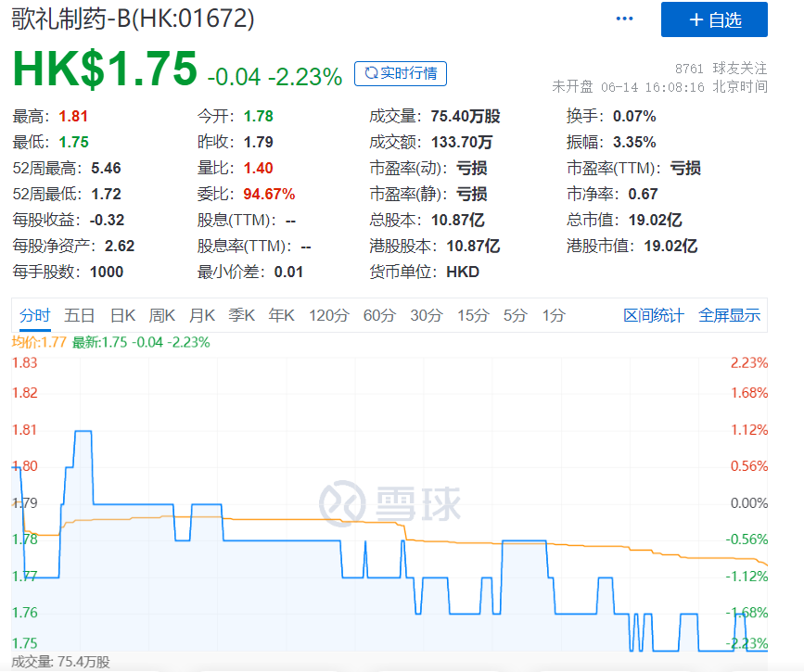
Task: Refresh quotes with 实时行情 button
Action: 401,73
